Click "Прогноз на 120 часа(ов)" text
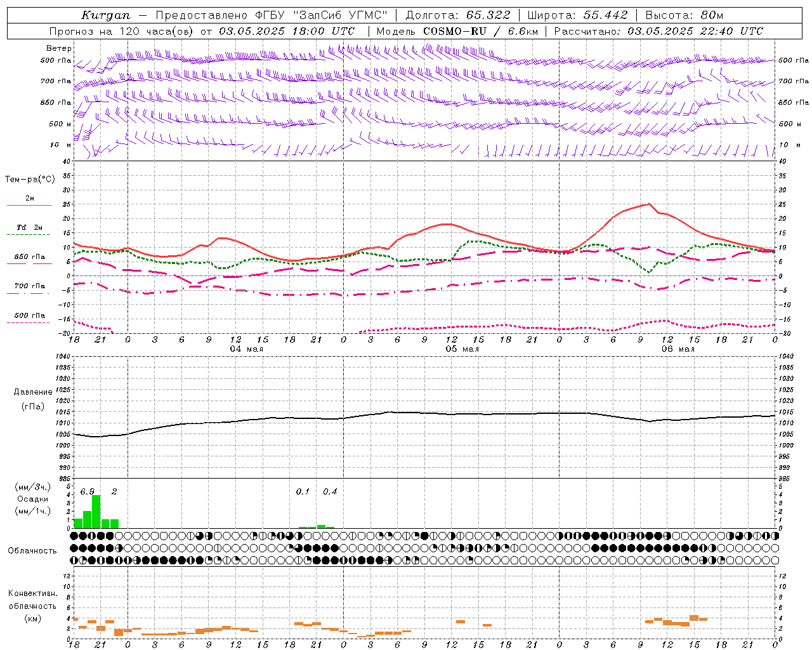This screenshot has width=812, height=650. click(x=122, y=31)
